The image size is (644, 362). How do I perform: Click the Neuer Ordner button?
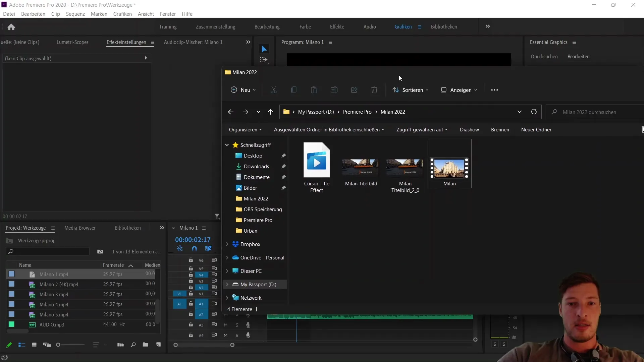coord(537,129)
